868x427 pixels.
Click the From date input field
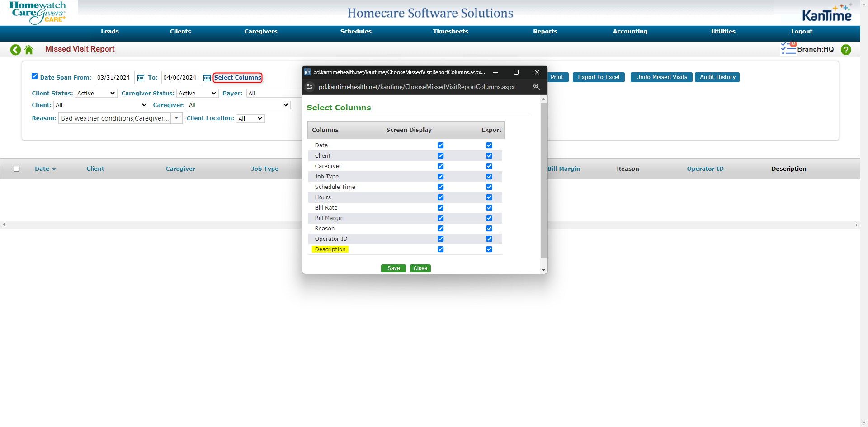[x=114, y=78]
